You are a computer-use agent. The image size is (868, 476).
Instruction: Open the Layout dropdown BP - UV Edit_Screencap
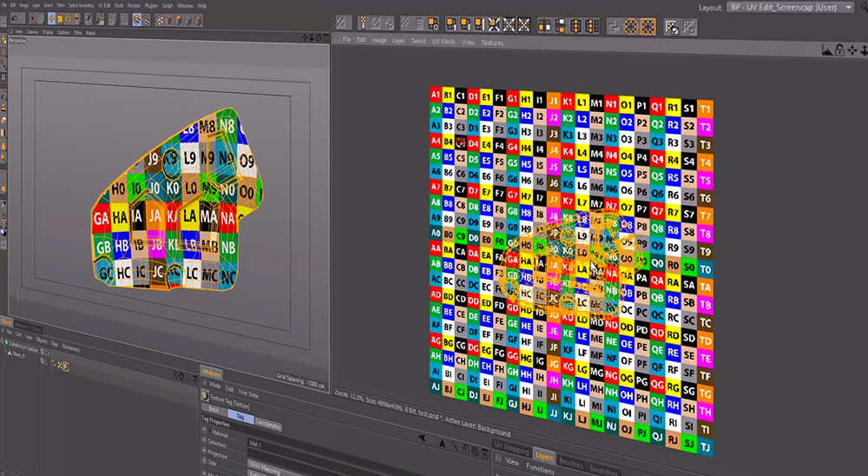pos(791,7)
